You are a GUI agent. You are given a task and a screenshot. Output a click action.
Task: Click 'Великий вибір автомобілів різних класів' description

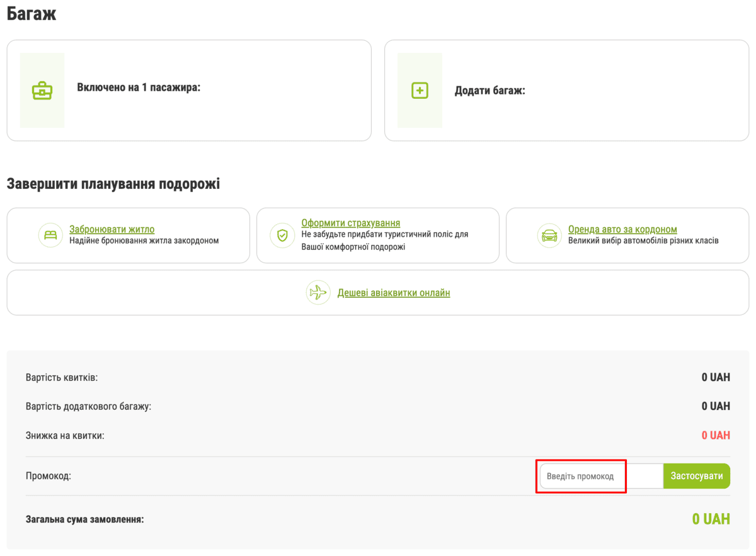click(643, 241)
